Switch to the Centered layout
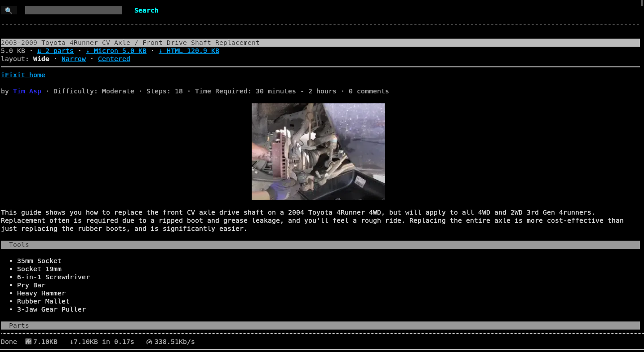This screenshot has width=644, height=352. coord(114,59)
